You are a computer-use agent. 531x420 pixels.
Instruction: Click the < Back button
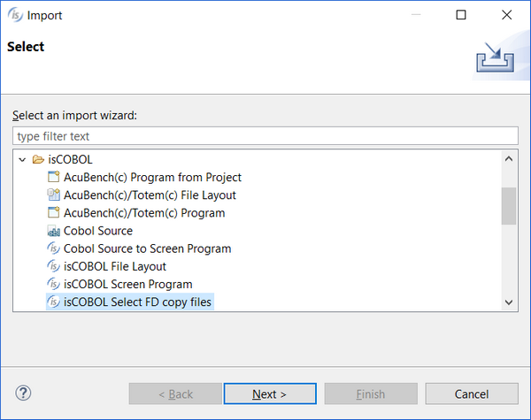(x=175, y=393)
